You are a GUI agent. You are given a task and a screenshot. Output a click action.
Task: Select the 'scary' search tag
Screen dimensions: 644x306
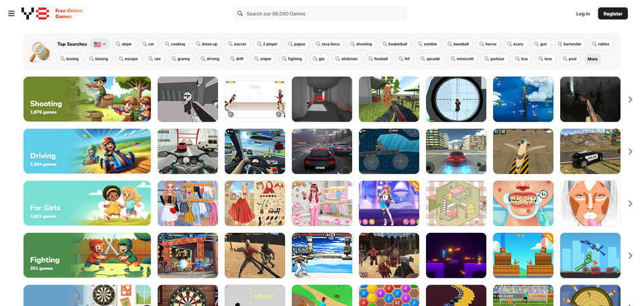coord(516,44)
